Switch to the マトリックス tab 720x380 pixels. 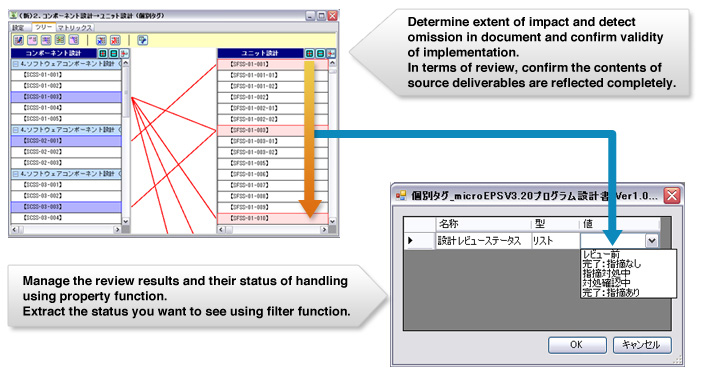[x=75, y=28]
